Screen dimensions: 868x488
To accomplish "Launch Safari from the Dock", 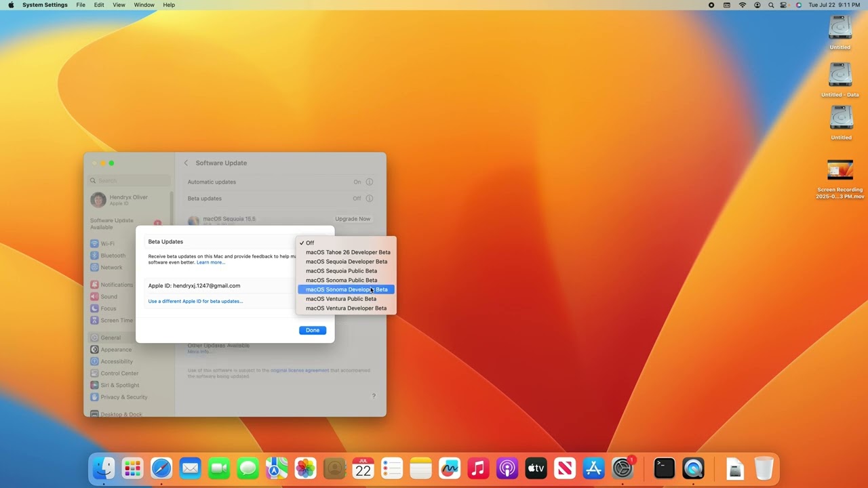I will coord(161,468).
